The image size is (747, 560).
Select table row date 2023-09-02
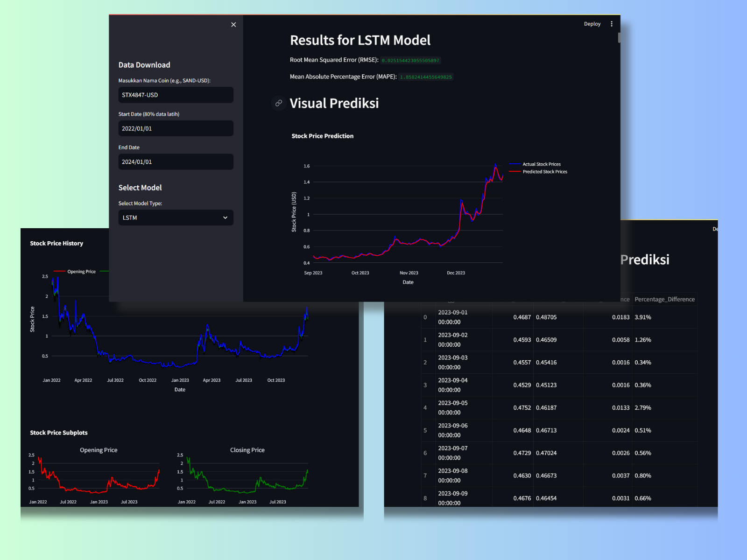(452, 340)
